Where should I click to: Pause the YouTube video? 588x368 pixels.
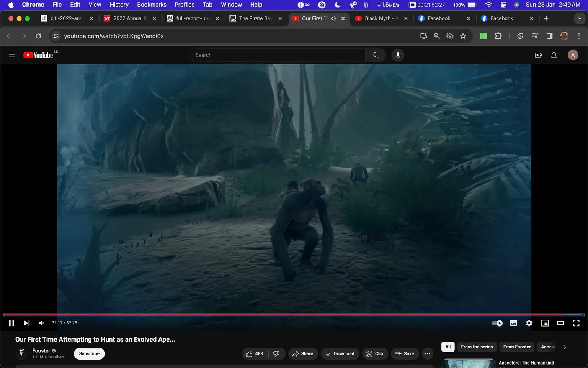point(11,323)
